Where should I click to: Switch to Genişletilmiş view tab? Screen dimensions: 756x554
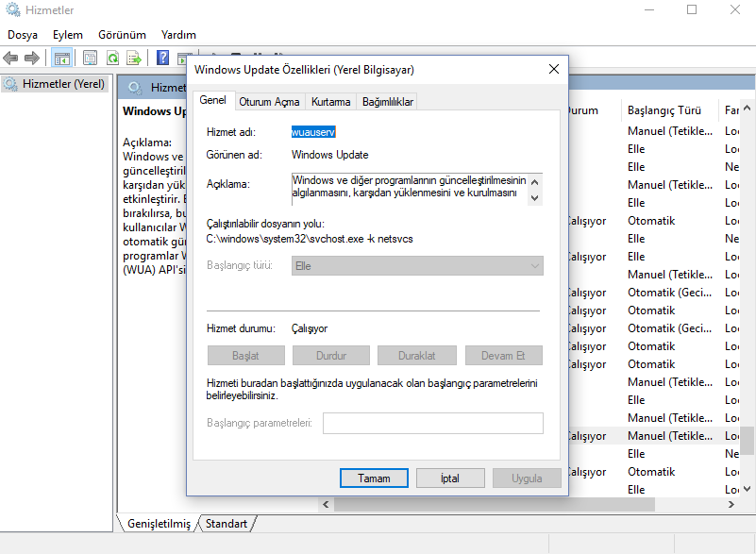[159, 524]
